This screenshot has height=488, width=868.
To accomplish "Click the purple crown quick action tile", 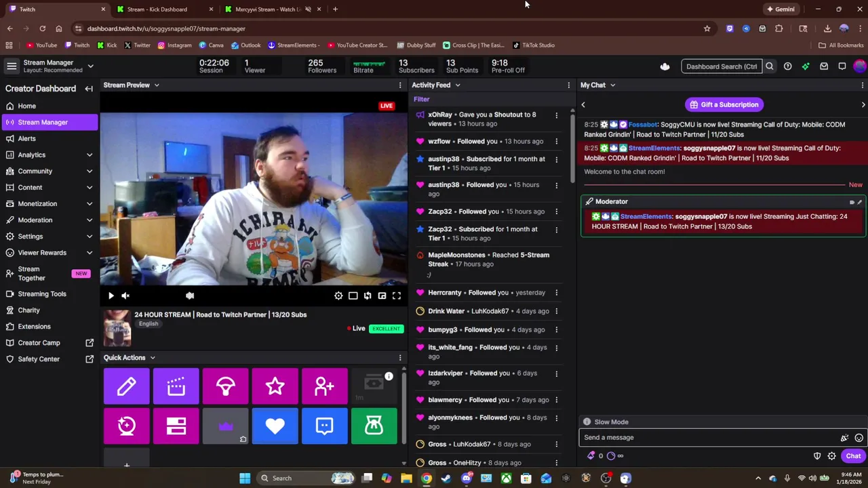I will click(226, 426).
